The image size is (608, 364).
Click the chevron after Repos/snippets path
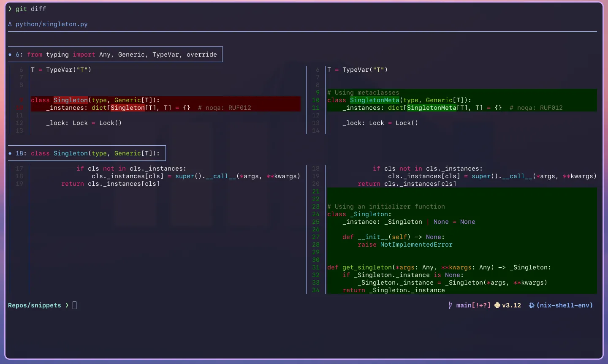[67, 305]
